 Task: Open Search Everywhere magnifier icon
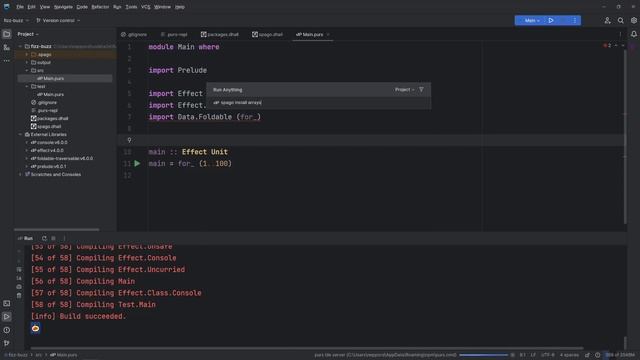click(620, 20)
